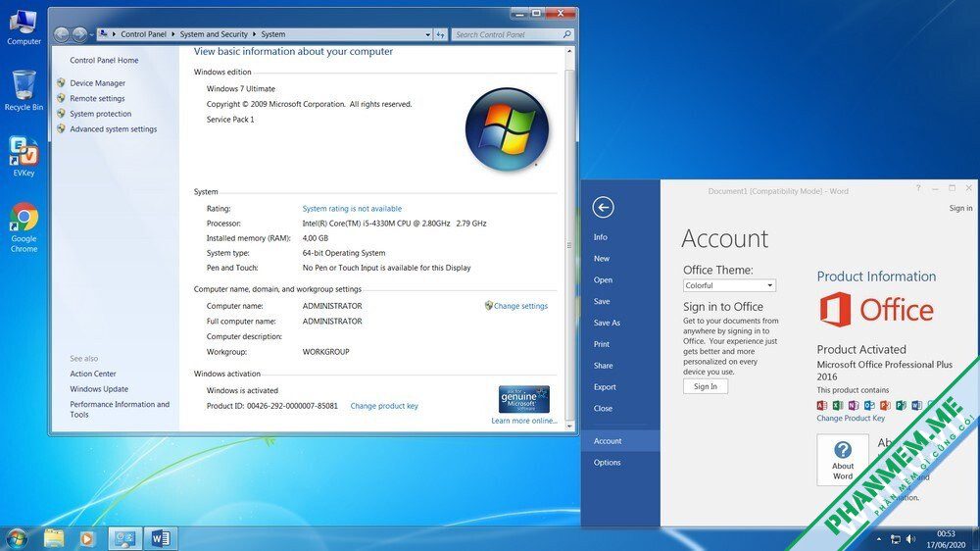Image resolution: width=980 pixels, height=551 pixels.
Task: Select Open in Word backstage menu
Action: pyautogui.click(x=603, y=279)
